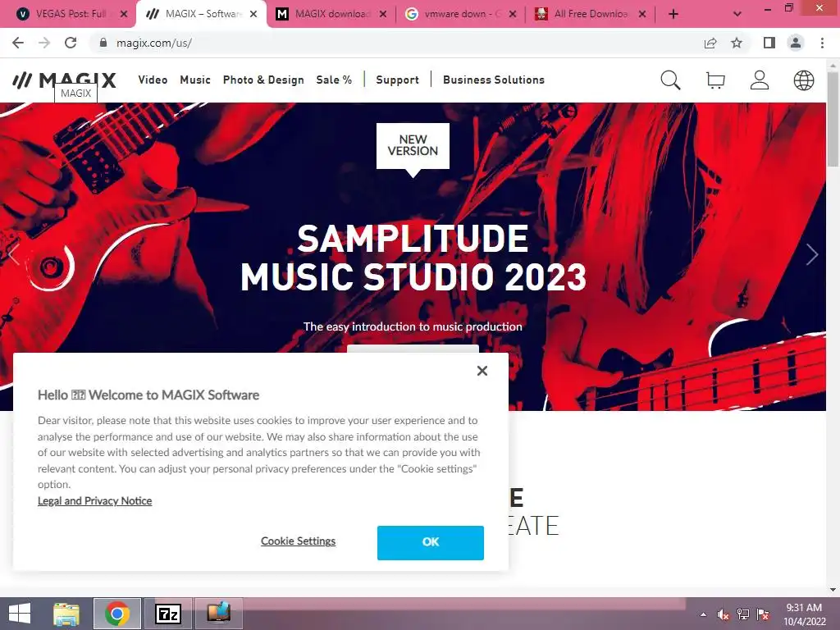Close the VEGAS Post tab
Screen dimensions: 840x630
click(124, 14)
